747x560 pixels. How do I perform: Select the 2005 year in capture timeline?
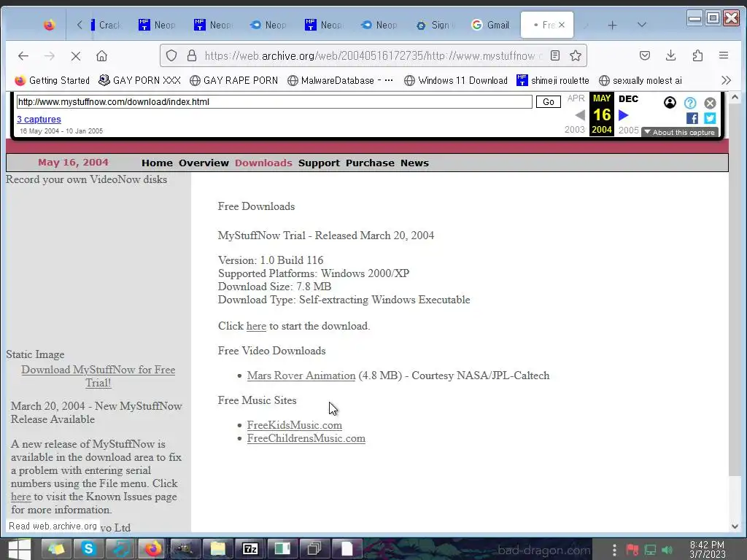tap(628, 131)
